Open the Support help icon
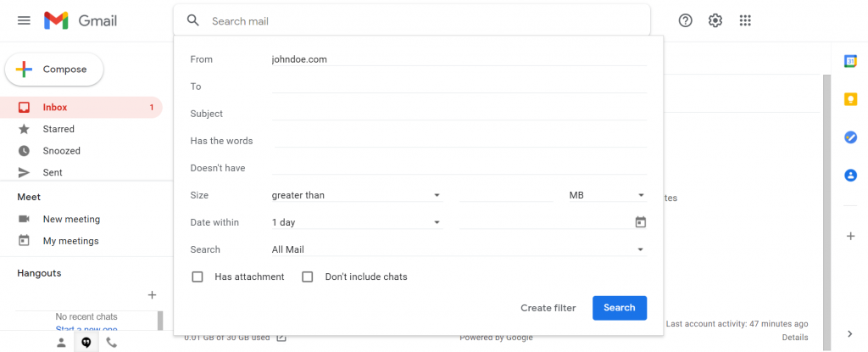The height and width of the screenshot is (352, 868). point(686,20)
